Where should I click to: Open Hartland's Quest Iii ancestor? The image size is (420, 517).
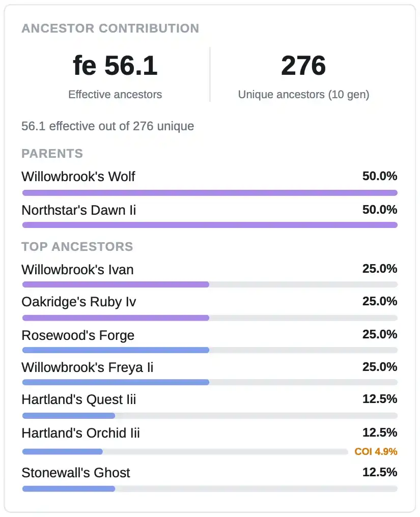click(x=79, y=399)
